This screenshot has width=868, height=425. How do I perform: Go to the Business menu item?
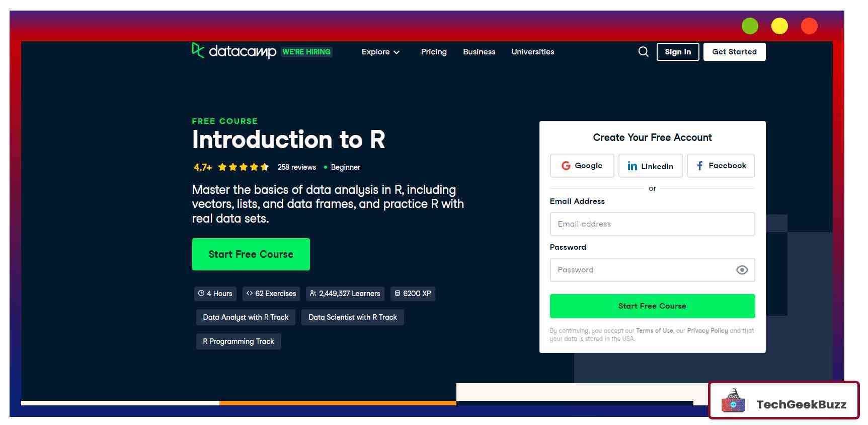479,52
